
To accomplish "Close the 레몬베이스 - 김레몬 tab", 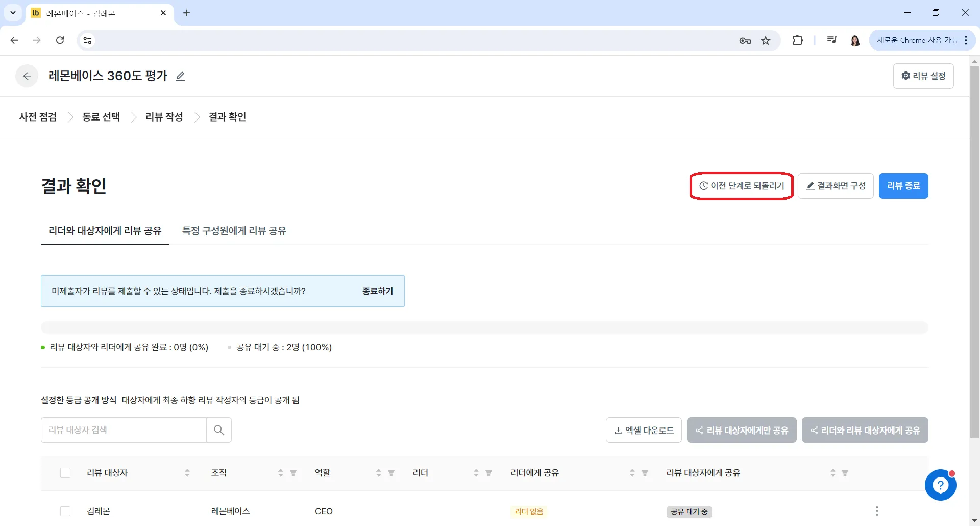I will click(x=163, y=13).
